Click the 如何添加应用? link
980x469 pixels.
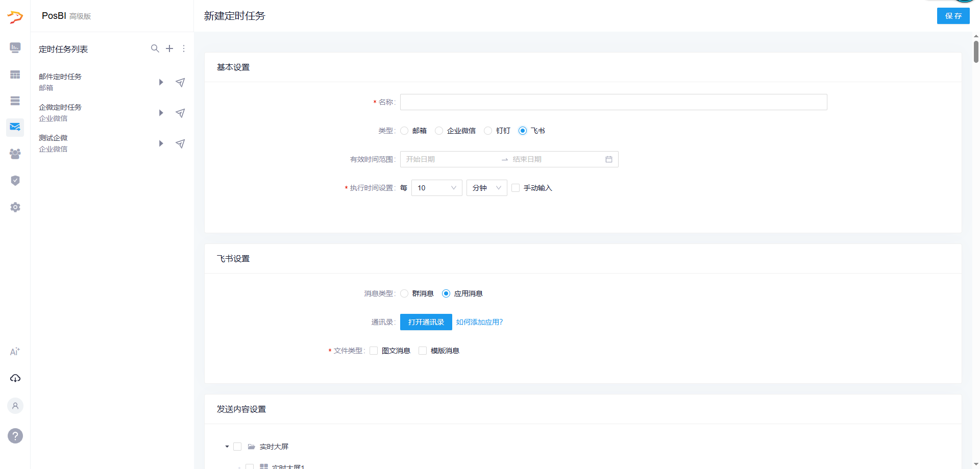coord(479,322)
